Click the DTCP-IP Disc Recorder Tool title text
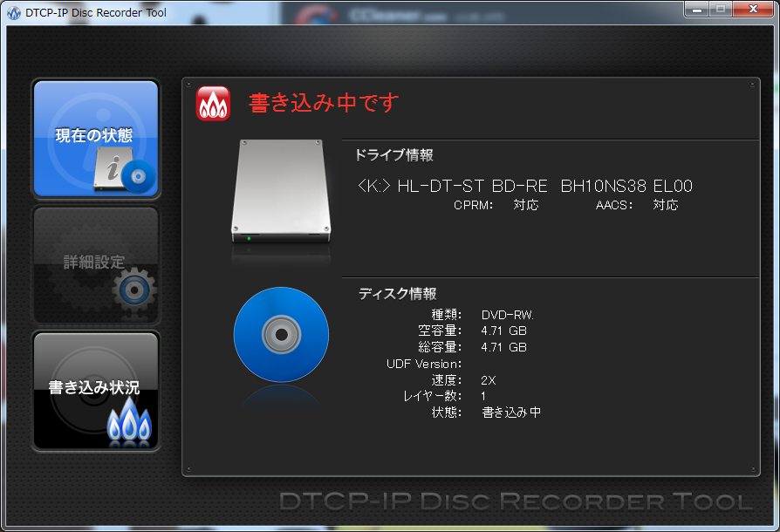 click(x=96, y=13)
